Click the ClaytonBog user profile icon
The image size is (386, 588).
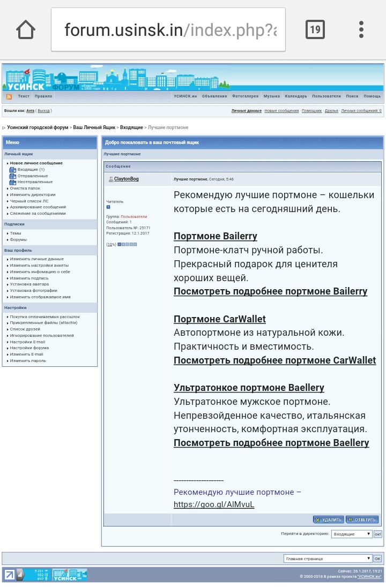110,179
